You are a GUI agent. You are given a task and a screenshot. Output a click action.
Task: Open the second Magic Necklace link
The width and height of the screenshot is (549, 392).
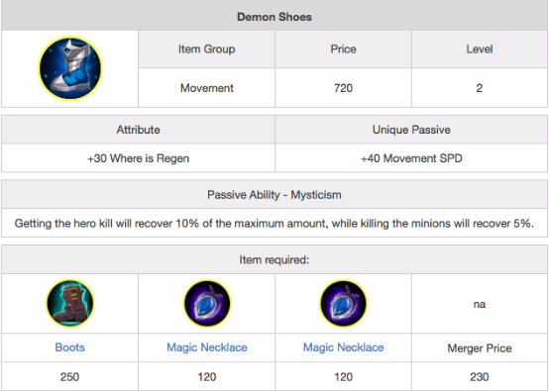tap(343, 347)
